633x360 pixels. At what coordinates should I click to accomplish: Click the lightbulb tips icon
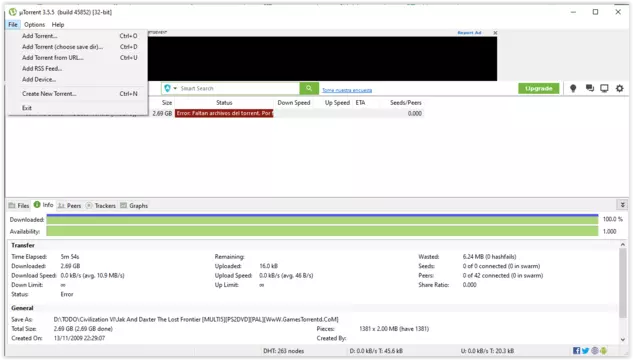(573, 88)
